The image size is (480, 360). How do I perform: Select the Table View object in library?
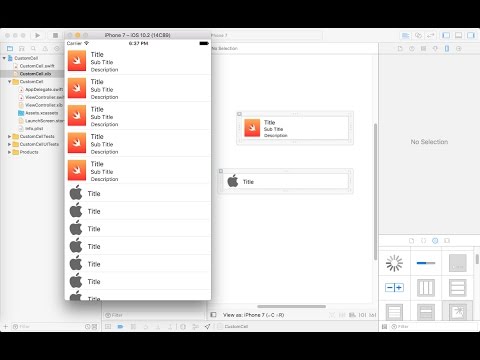394,312
